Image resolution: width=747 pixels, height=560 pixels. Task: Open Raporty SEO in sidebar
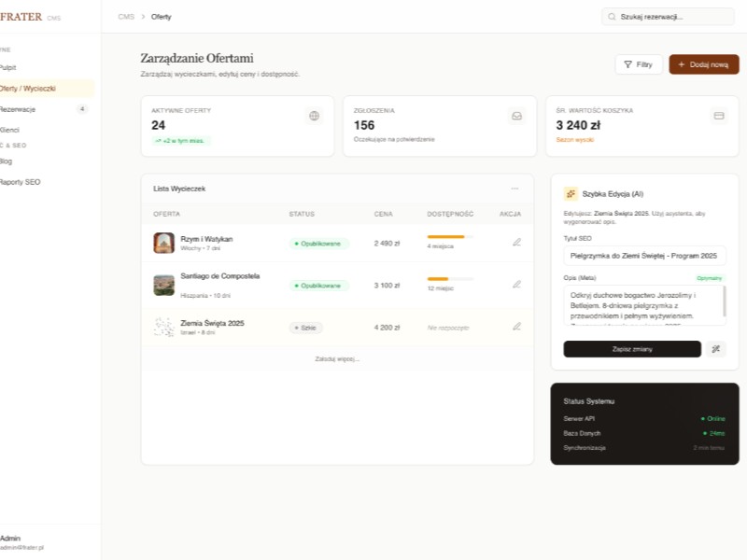(21, 182)
